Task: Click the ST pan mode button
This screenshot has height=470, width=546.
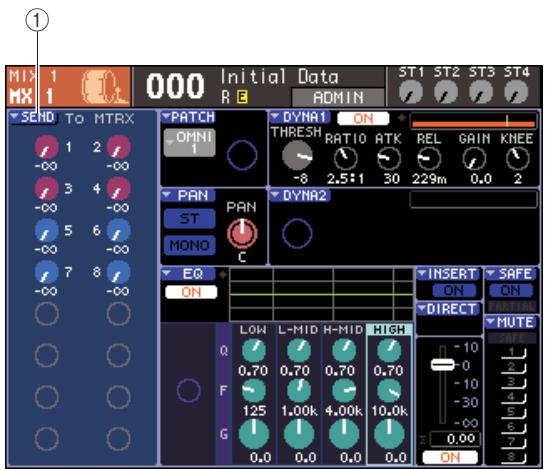Action: point(189,219)
